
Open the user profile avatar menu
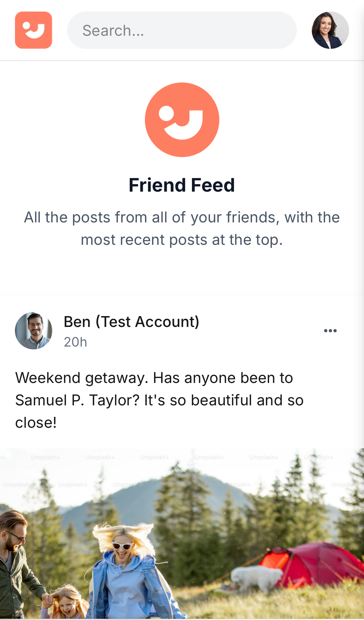point(330,30)
